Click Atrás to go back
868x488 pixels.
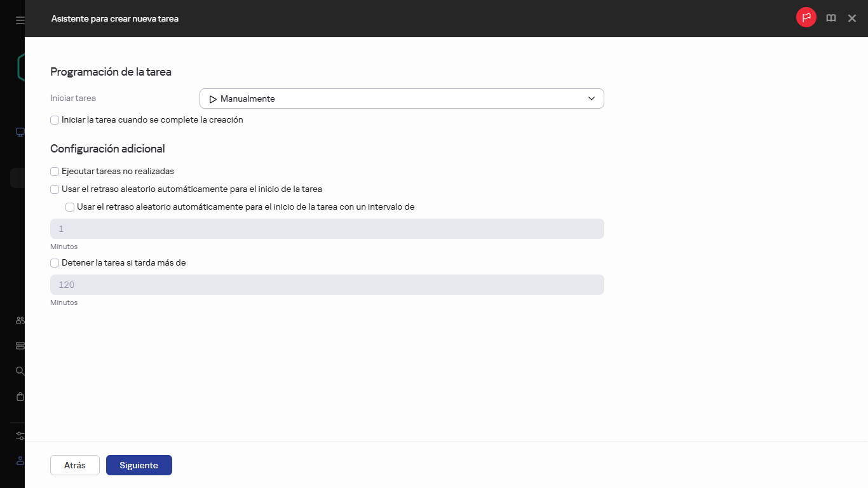(74, 464)
